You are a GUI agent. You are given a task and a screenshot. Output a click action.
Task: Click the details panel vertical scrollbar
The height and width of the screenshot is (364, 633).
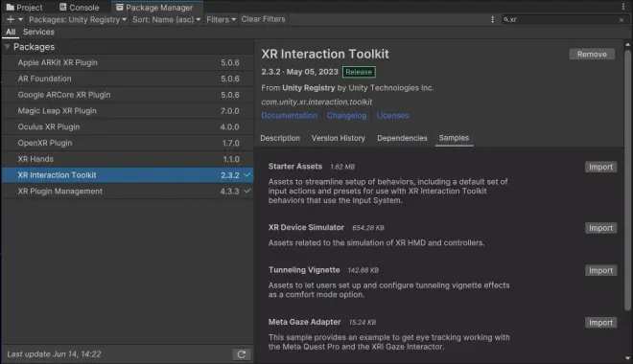click(x=627, y=180)
